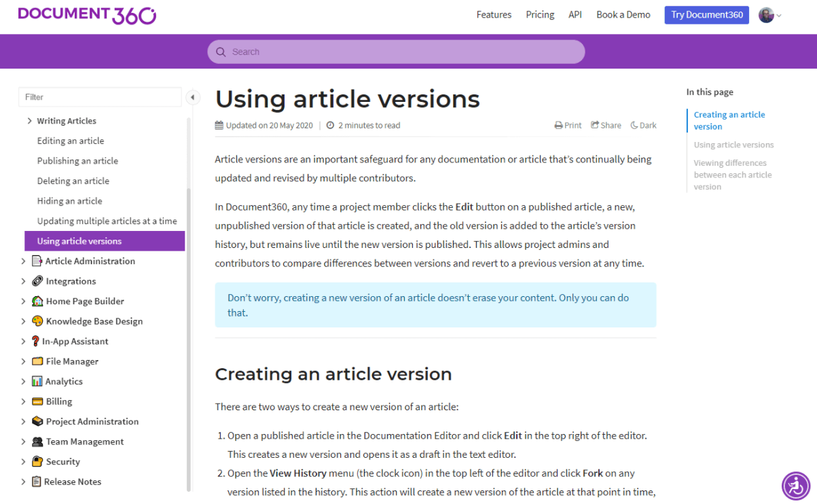
Task: Click the Analytics sidebar label
Action: tap(64, 381)
